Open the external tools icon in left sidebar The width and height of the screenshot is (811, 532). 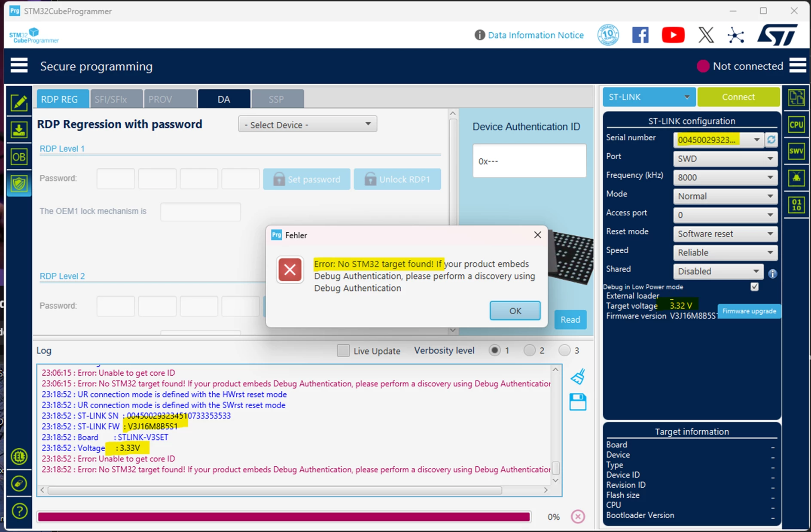[x=19, y=483]
